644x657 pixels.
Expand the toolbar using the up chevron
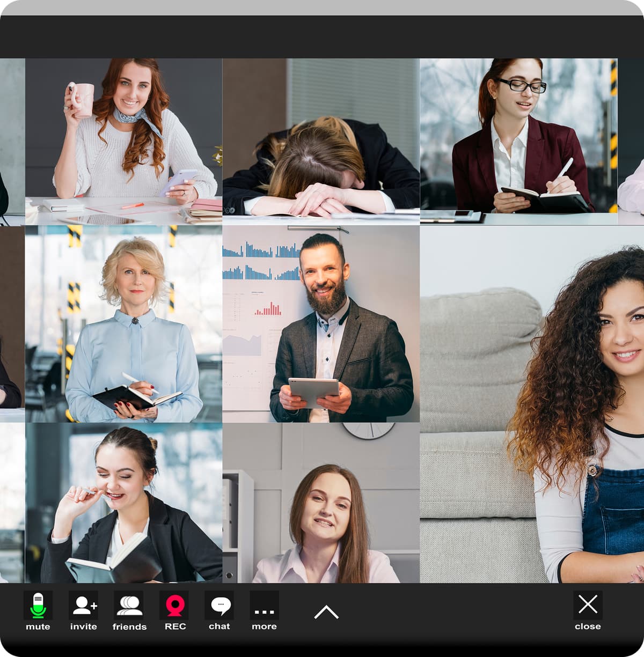click(x=326, y=610)
